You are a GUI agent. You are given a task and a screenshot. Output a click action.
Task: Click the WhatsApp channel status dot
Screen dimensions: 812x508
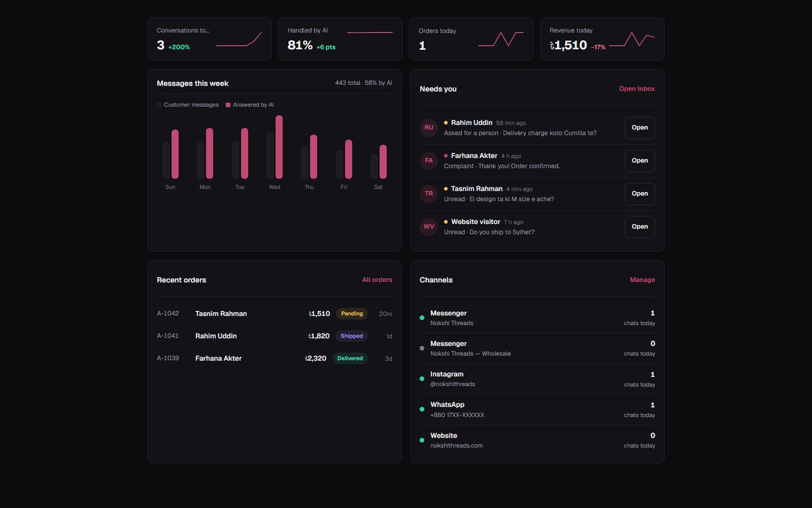(x=422, y=409)
